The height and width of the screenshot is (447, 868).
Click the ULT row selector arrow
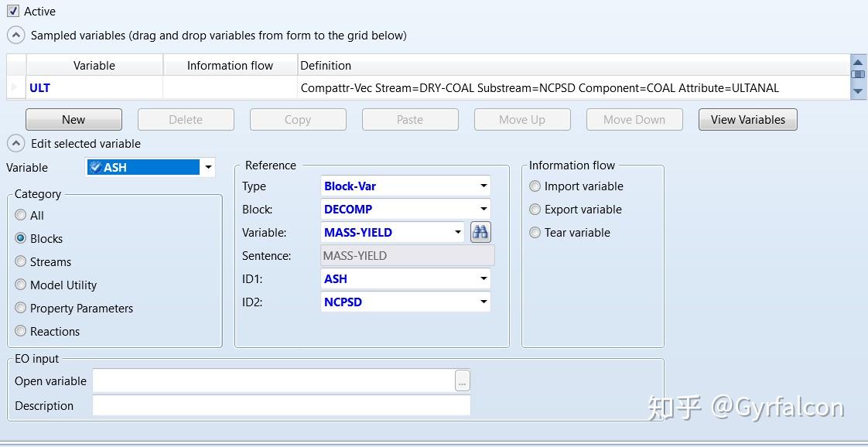point(16,88)
